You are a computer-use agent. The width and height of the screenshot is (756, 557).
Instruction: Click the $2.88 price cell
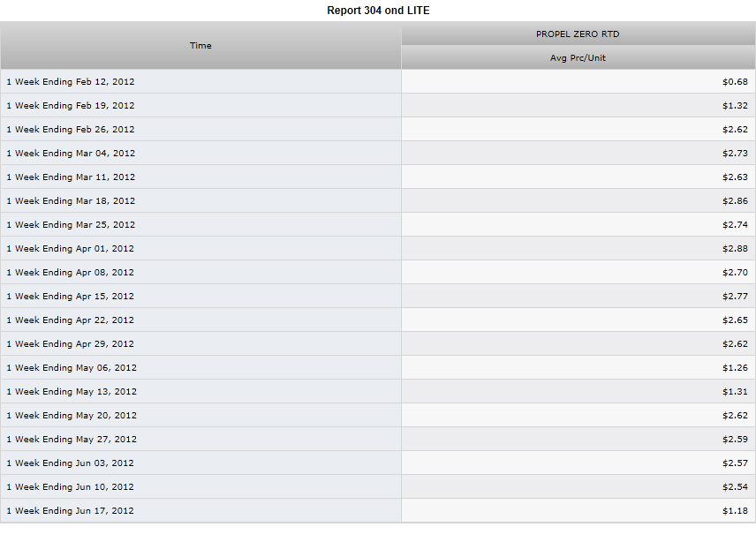click(578, 248)
